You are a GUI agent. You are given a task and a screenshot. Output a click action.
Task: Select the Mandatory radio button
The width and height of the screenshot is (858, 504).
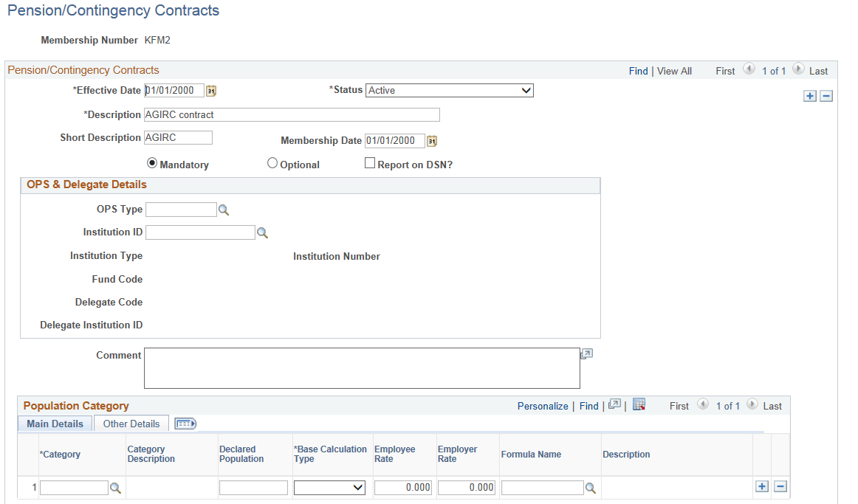(152, 162)
